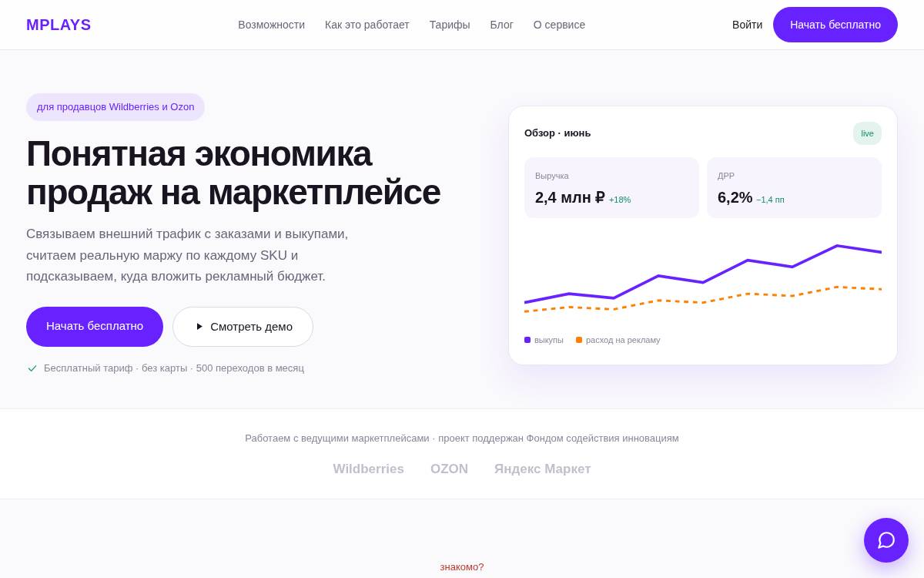924x578 pixels.
Task: Open the Блог link
Action: pos(501,25)
